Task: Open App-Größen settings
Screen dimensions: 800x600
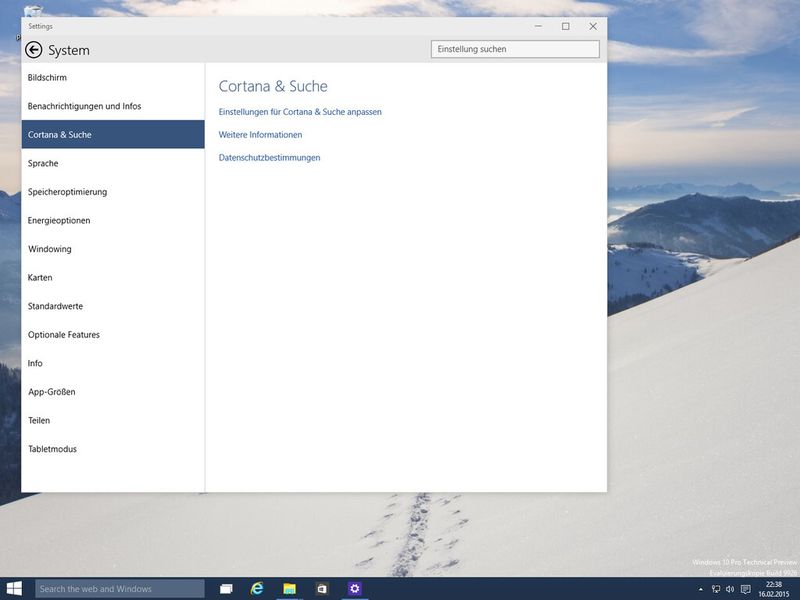Action: coord(113,392)
